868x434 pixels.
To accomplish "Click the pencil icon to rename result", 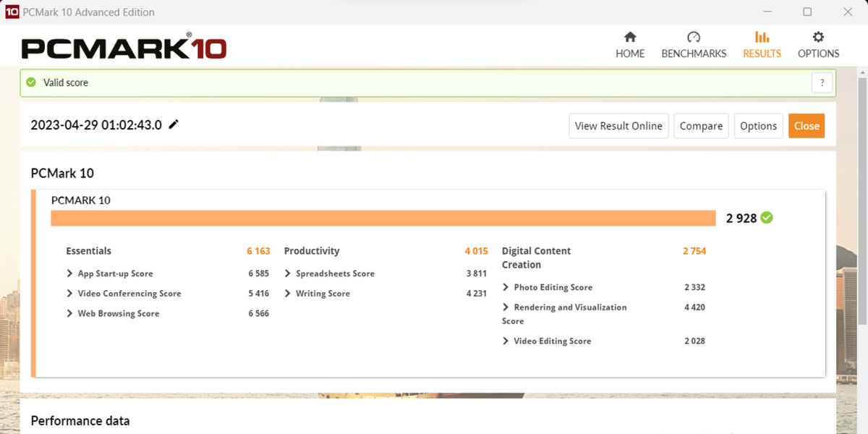I will coord(174,124).
